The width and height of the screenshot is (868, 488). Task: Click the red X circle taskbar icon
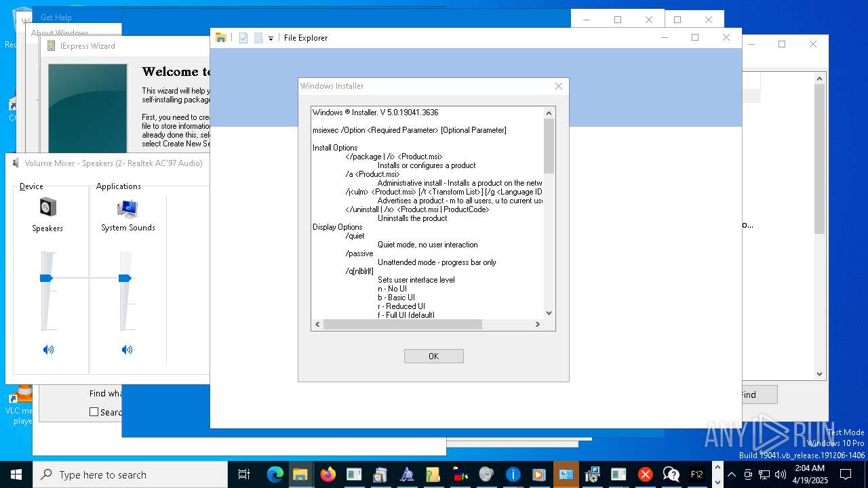[645, 474]
